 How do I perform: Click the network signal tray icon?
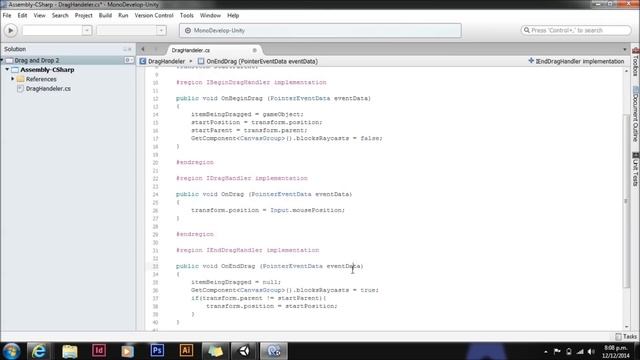(x=580, y=351)
